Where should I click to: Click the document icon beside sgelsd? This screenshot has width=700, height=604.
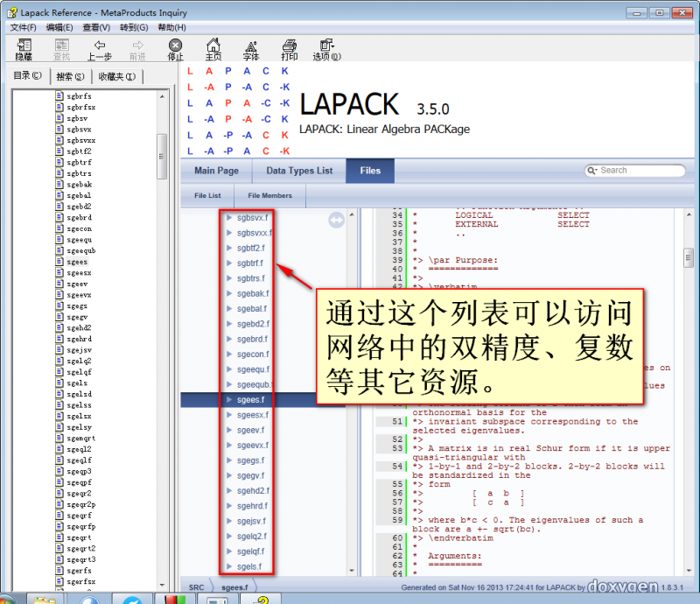pyautogui.click(x=59, y=394)
